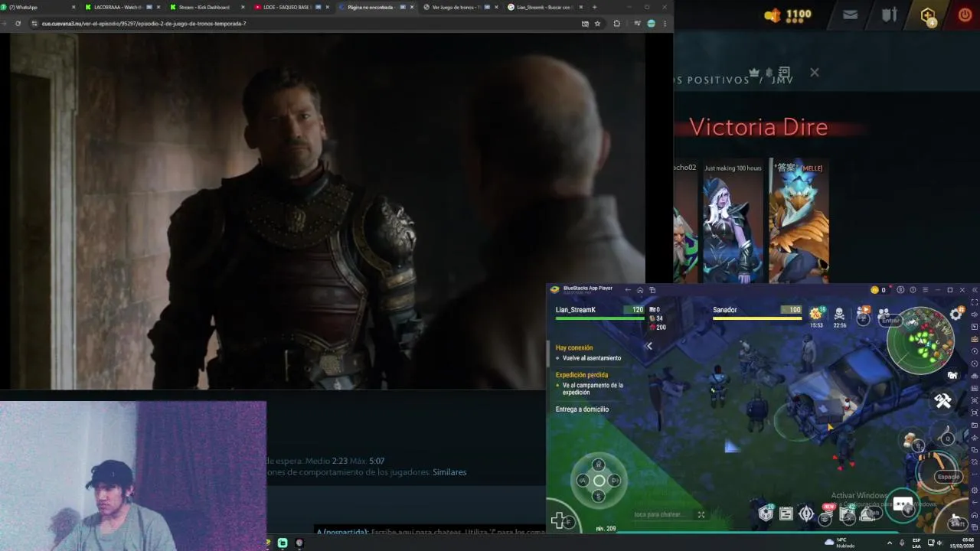Go back in BlueStacks with arrow icon

tap(627, 290)
